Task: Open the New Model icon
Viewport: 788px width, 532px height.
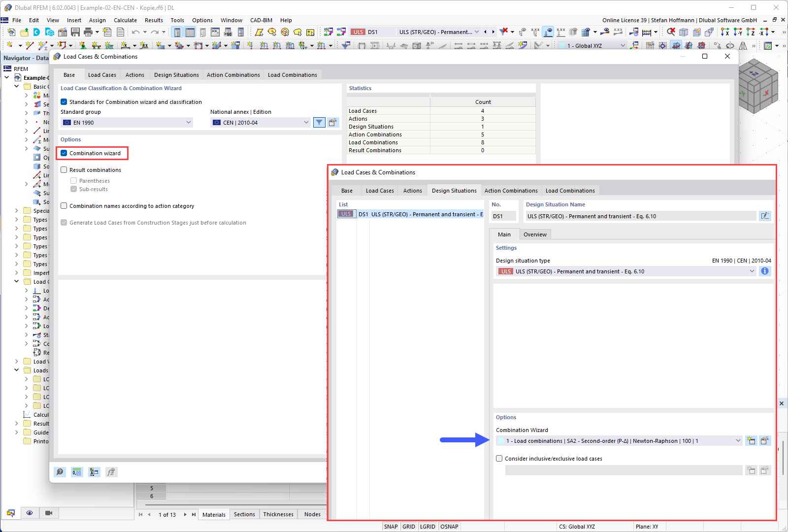Action: click(x=11, y=32)
